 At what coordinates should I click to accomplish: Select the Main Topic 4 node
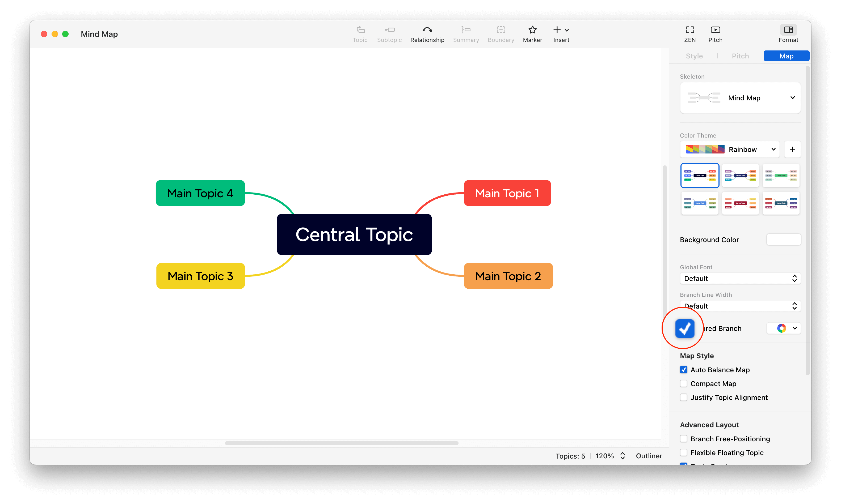click(200, 193)
